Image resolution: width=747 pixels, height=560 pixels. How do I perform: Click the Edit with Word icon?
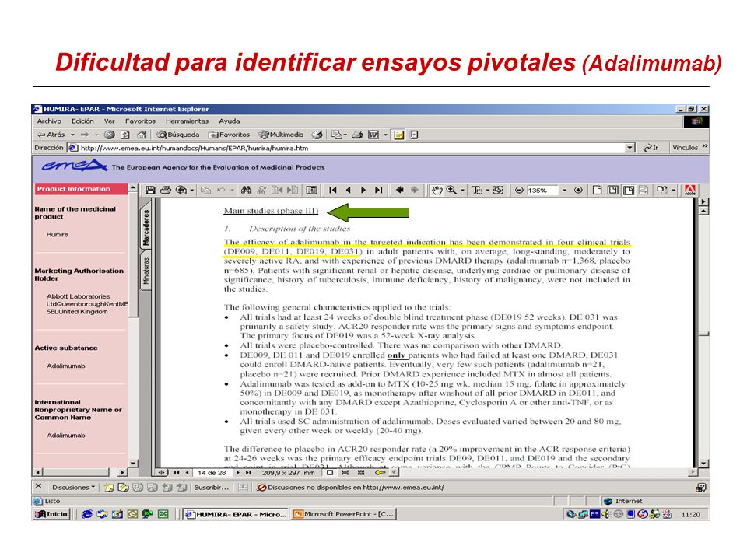click(373, 135)
